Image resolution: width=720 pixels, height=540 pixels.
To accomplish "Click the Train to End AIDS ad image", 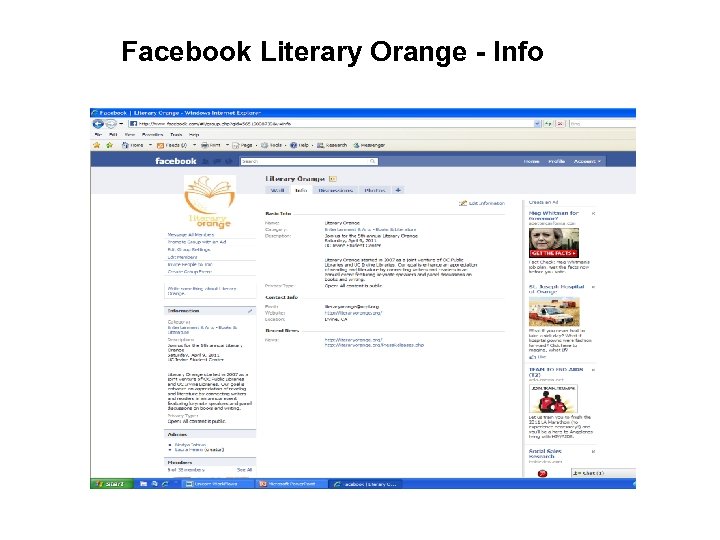I will [x=553, y=399].
